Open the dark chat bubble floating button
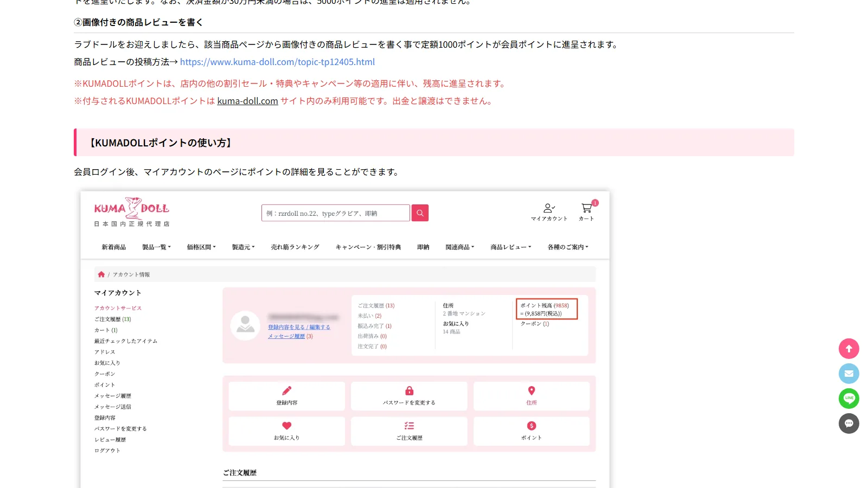The width and height of the screenshot is (868, 488). pos(849,423)
